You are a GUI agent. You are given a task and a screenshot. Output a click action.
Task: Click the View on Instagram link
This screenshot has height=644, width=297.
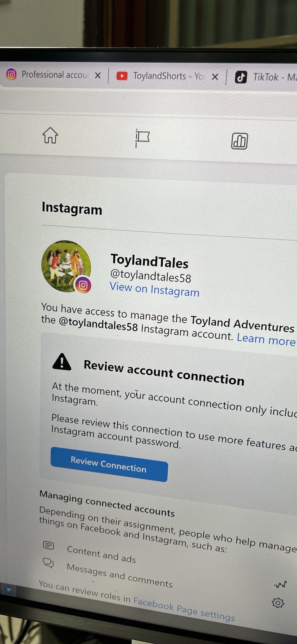coord(154,290)
